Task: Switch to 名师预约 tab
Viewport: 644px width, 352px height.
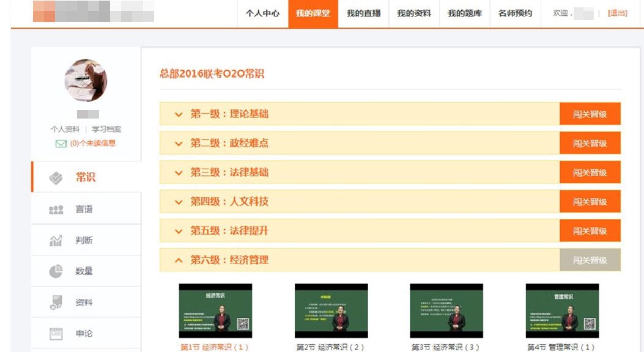Action: (515, 13)
